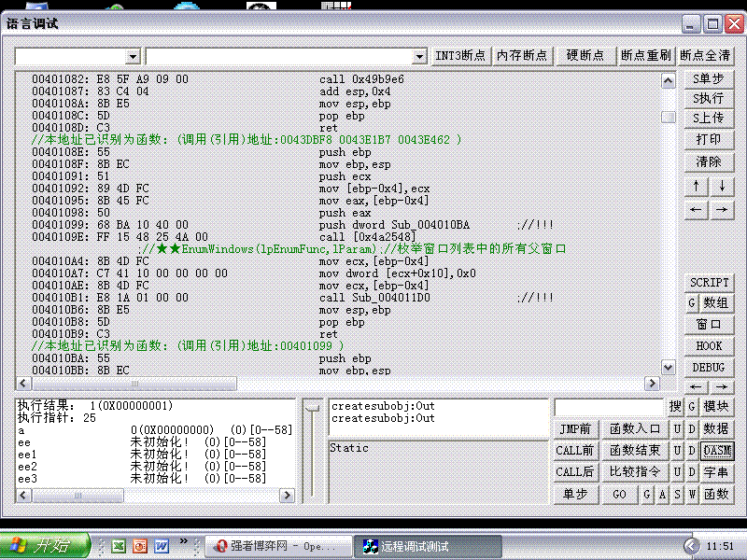Click the D button next to 字串
Screen dimensions: 747x560
(692, 472)
